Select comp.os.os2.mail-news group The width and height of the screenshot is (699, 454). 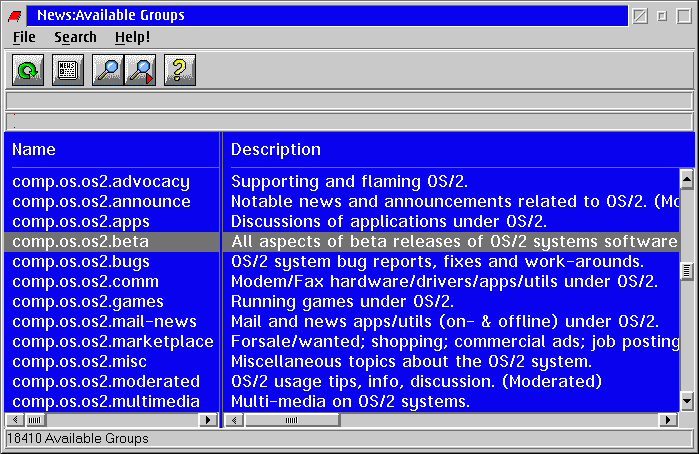coord(105,322)
